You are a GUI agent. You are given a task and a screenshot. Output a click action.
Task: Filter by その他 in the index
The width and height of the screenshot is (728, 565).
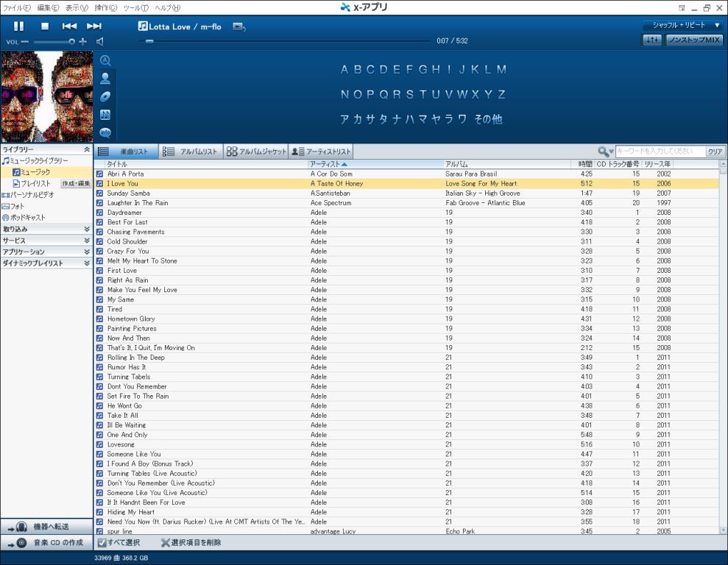tap(488, 119)
